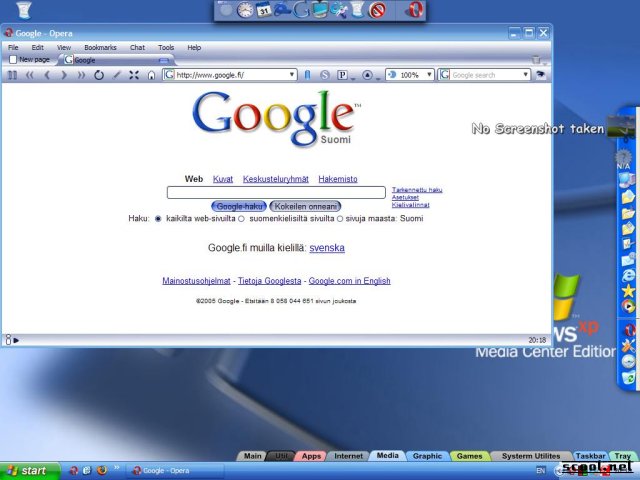This screenshot has width=640, height=480.
Task: Click the Google-haku search button
Action: tap(239, 207)
